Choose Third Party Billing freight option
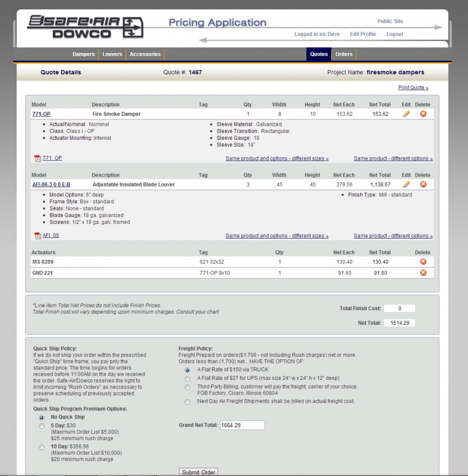The width and height of the screenshot is (468, 476). coord(187,387)
